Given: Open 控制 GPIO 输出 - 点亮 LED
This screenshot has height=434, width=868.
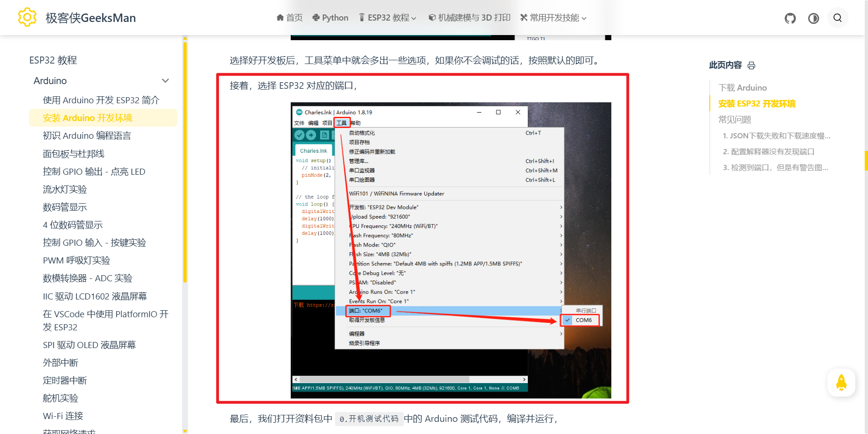Looking at the screenshot, I should 94,171.
